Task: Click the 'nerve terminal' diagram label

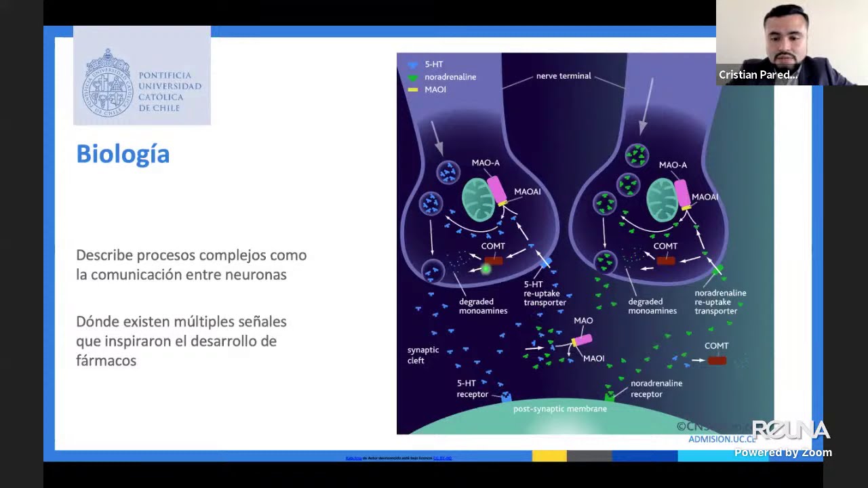Action: point(564,76)
